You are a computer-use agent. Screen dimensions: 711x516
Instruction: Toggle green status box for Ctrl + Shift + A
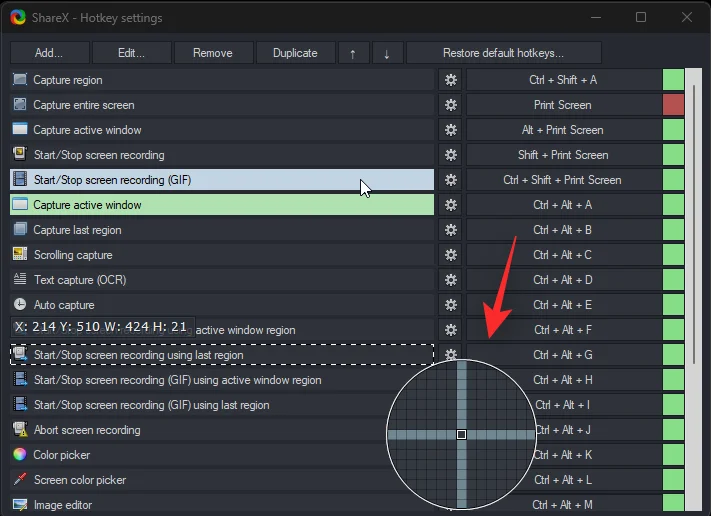click(673, 80)
